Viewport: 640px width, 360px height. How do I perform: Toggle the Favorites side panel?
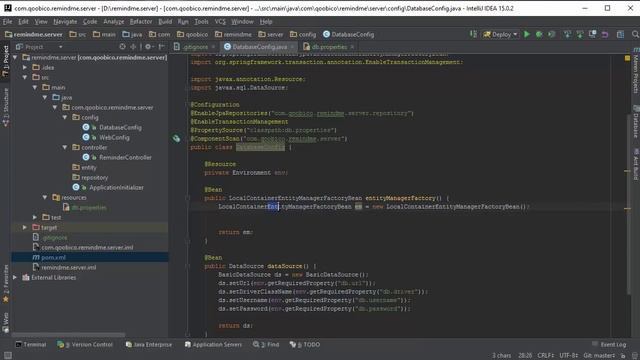pyautogui.click(x=5, y=284)
